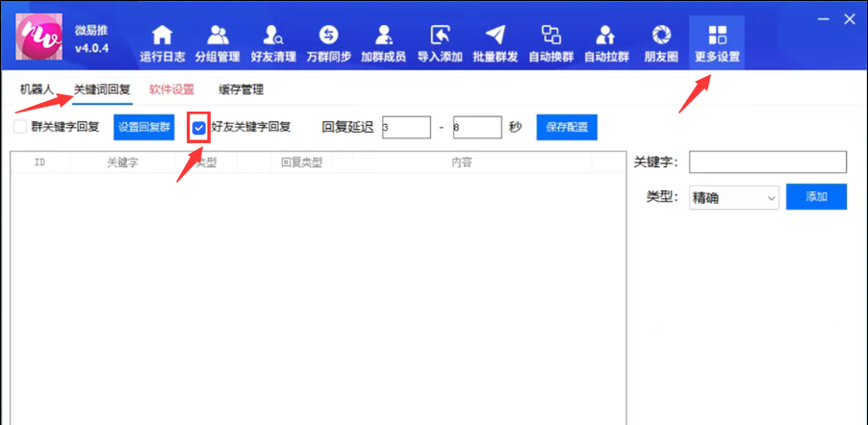The height and width of the screenshot is (425, 868).
Task: Open 万群同步 sync icon
Action: (329, 36)
